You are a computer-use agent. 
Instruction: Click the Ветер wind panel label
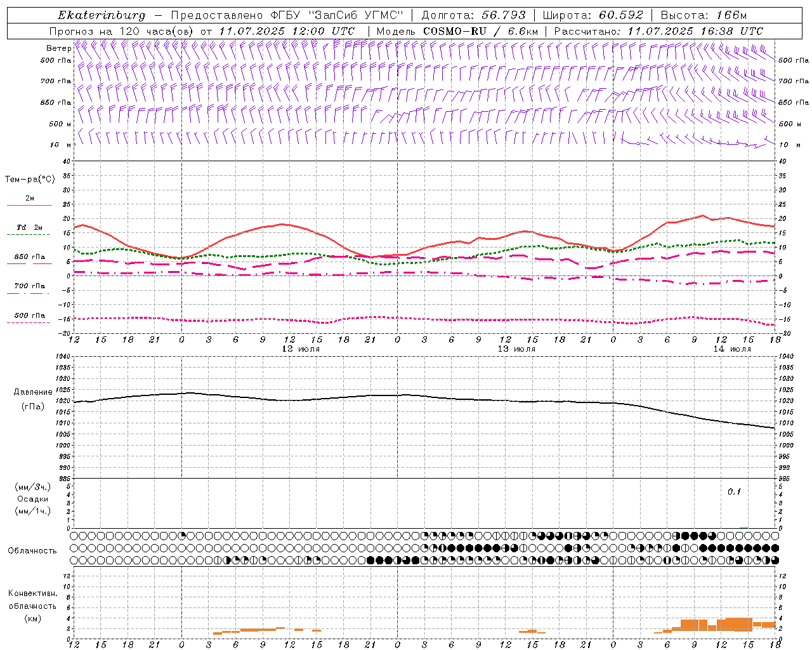click(58, 48)
